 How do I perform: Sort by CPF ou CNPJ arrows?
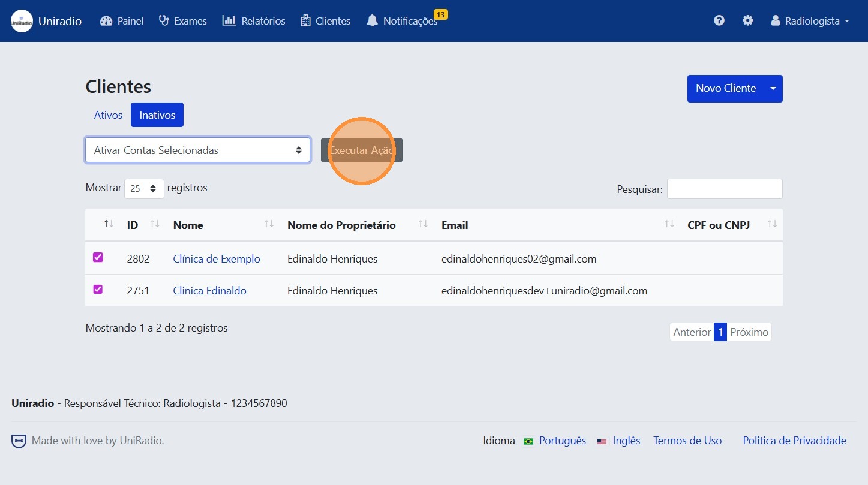click(772, 224)
